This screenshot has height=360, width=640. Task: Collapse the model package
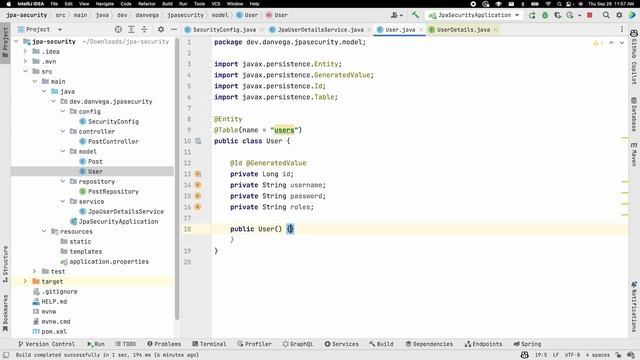click(63, 151)
